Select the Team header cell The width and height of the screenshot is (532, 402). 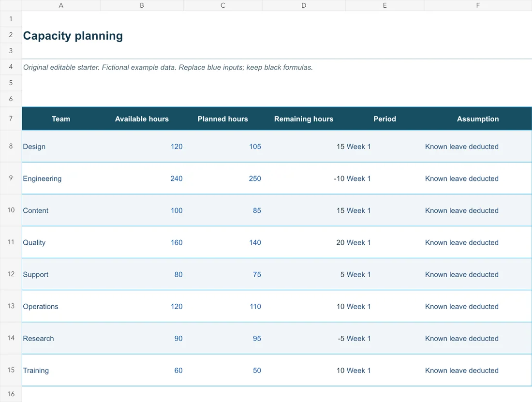[x=61, y=119]
